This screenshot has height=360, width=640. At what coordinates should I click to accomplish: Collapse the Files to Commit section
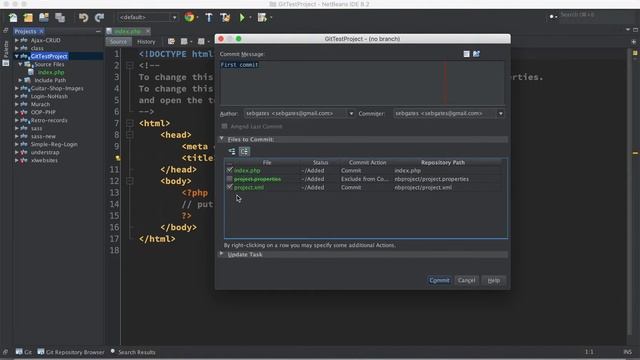click(221, 139)
